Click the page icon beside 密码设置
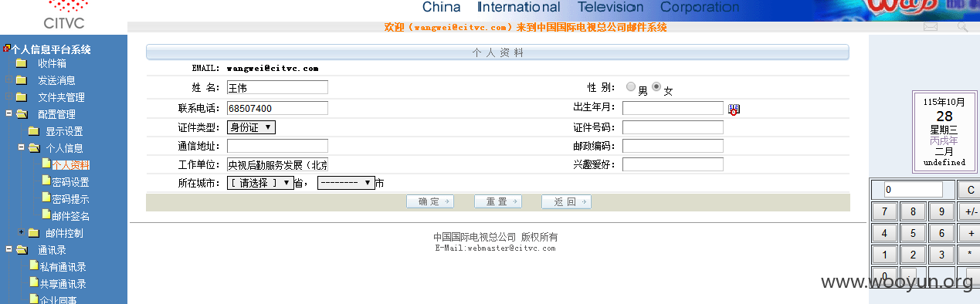 46,181
